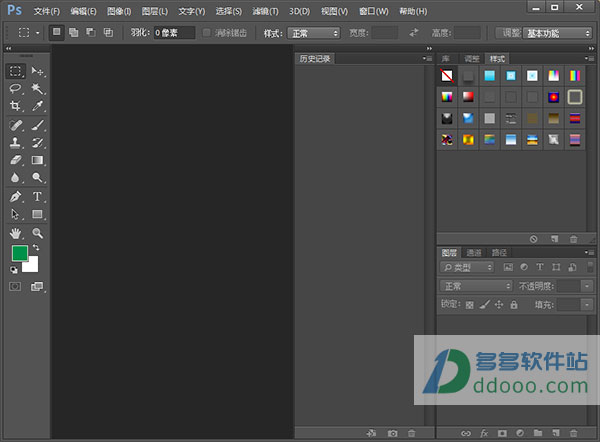Change the screen mode
The width and height of the screenshot is (600, 442).
point(37,286)
